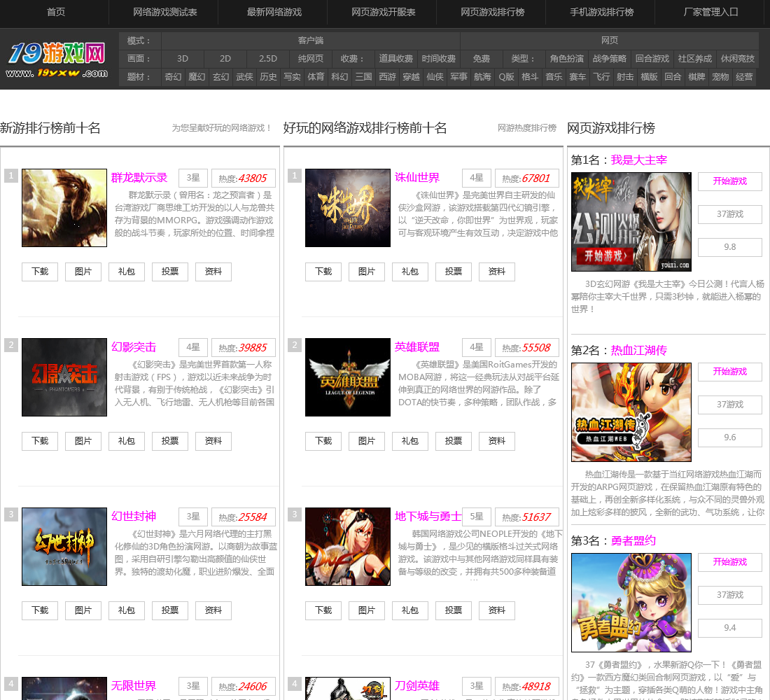Click 下载 button for 诛仙世界

coord(323,272)
